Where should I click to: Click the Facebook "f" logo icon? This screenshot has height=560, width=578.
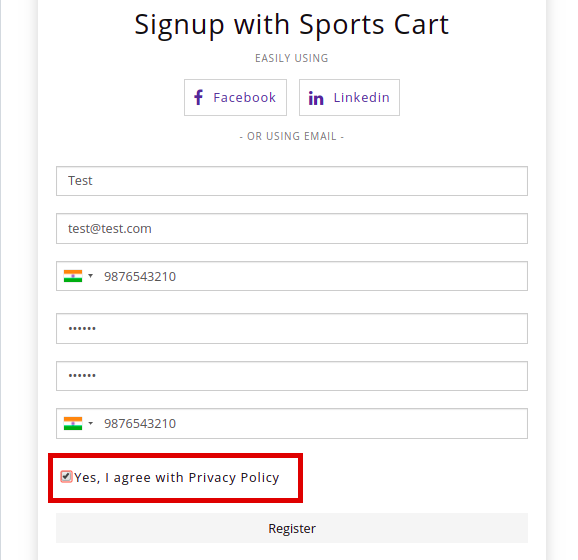[x=198, y=98]
